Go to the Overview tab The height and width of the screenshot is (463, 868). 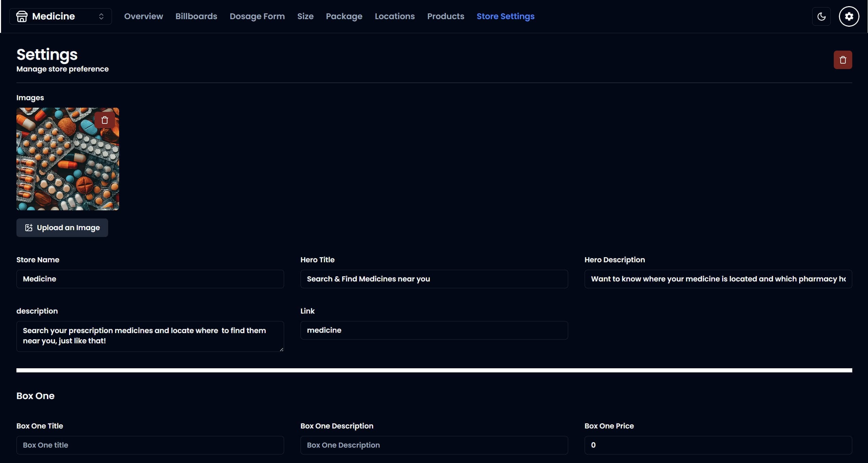pyautogui.click(x=143, y=16)
